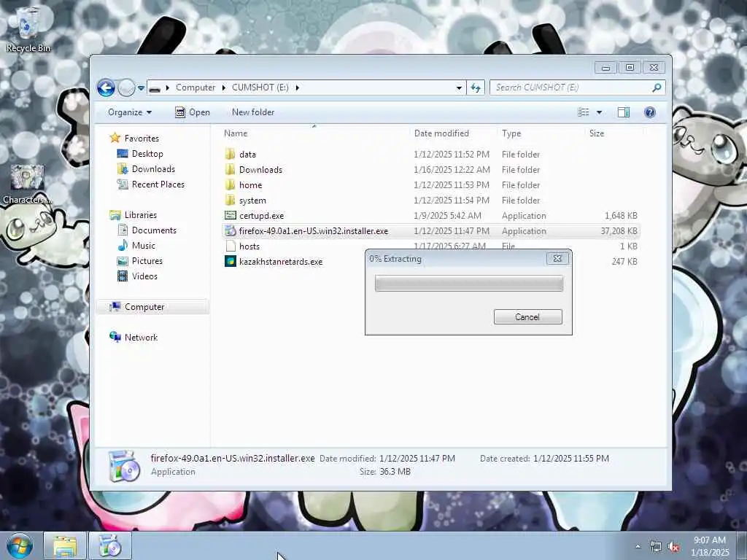This screenshot has height=560, width=747.
Task: Select the kazakhstanretards.exe file icon
Action: pyautogui.click(x=231, y=262)
